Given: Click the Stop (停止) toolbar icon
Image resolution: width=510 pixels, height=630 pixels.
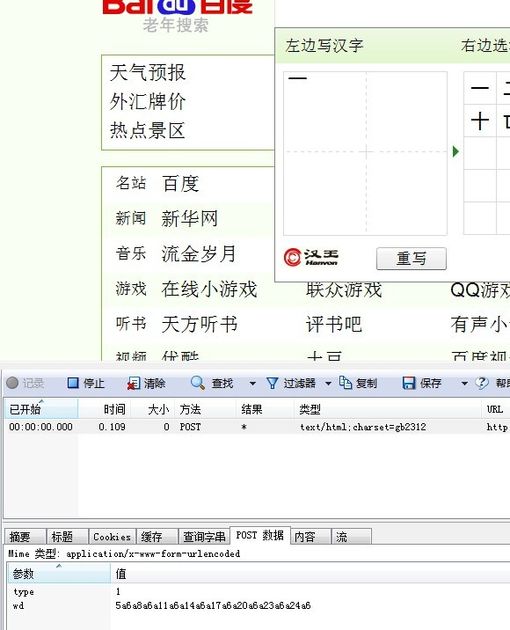Looking at the screenshot, I should tap(73, 383).
